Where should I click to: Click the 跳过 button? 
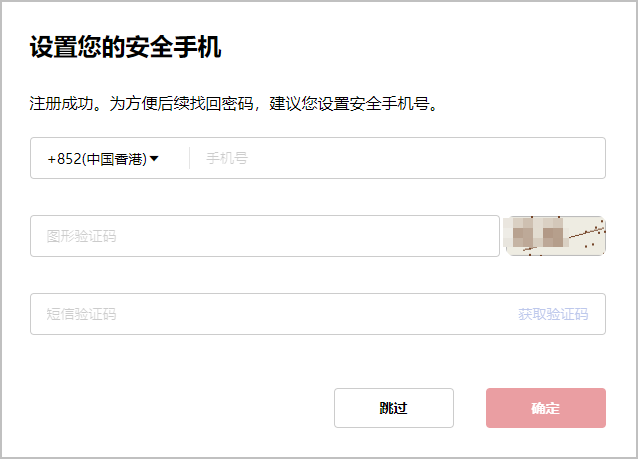[394, 408]
